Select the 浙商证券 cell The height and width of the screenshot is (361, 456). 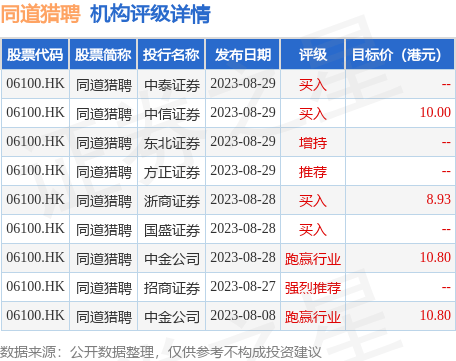pos(172,201)
